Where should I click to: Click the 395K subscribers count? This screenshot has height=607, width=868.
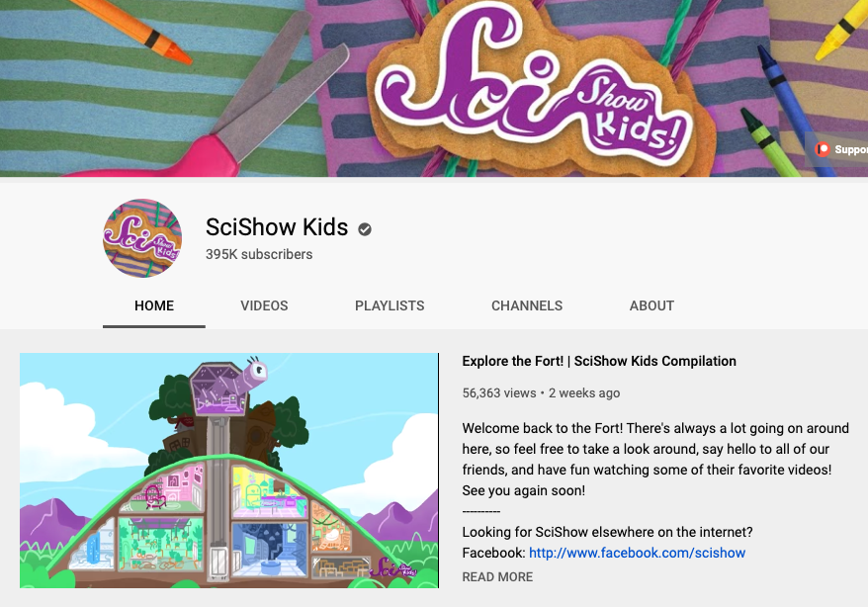(259, 254)
